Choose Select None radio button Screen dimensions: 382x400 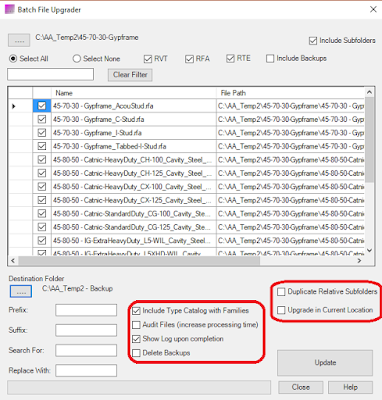tap(77, 59)
